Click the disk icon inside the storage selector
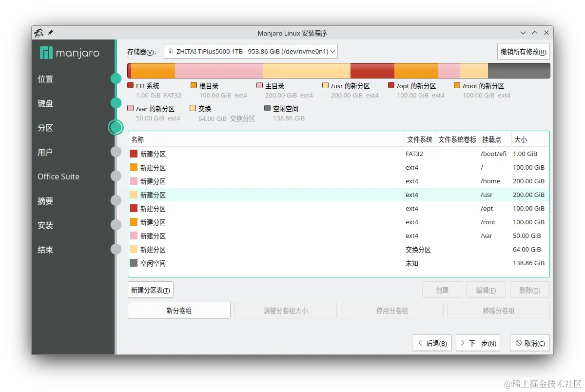 (170, 51)
